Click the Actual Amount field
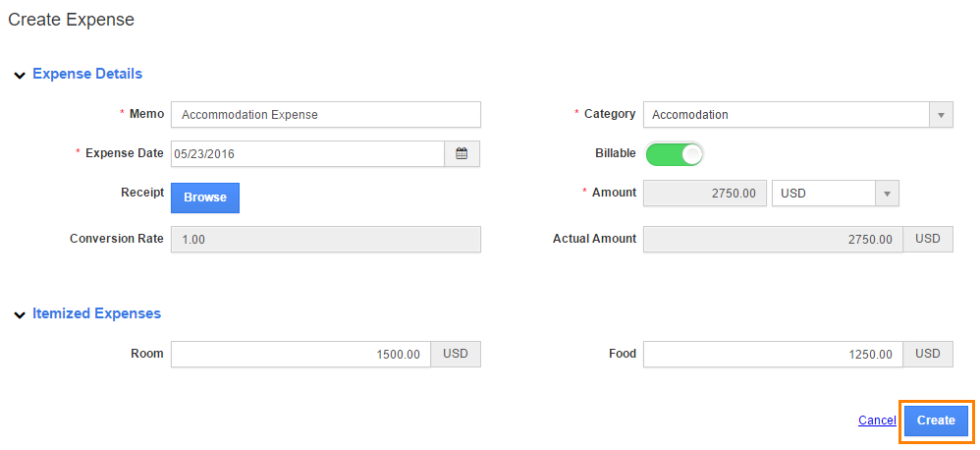Image resolution: width=980 pixels, height=450 pixels. [x=773, y=240]
